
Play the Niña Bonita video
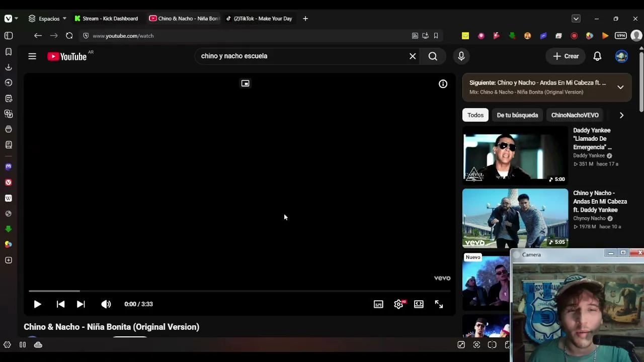click(37, 304)
